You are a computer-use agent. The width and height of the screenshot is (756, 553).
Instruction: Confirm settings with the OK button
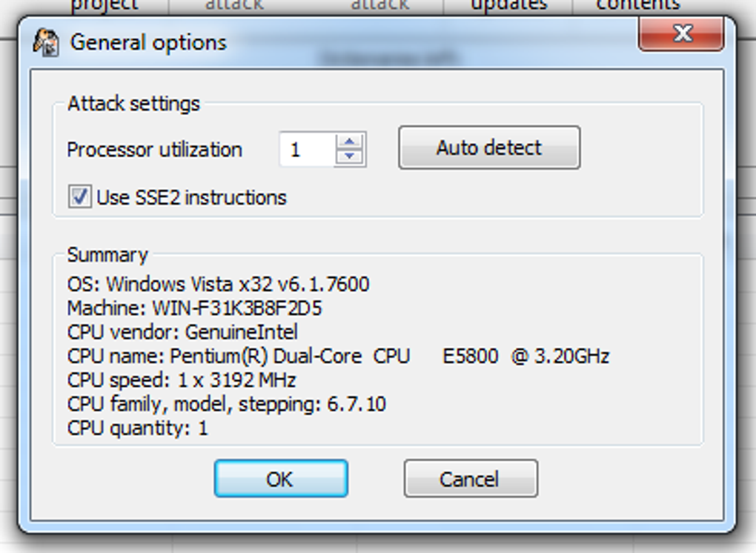pos(280,479)
